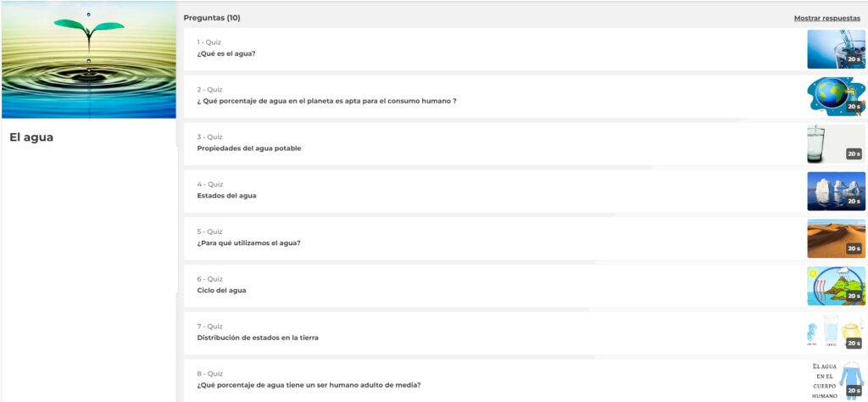This screenshot has height=402, width=868.
Task: Select the glass of water thumbnail for question 3
Action: pos(835,144)
